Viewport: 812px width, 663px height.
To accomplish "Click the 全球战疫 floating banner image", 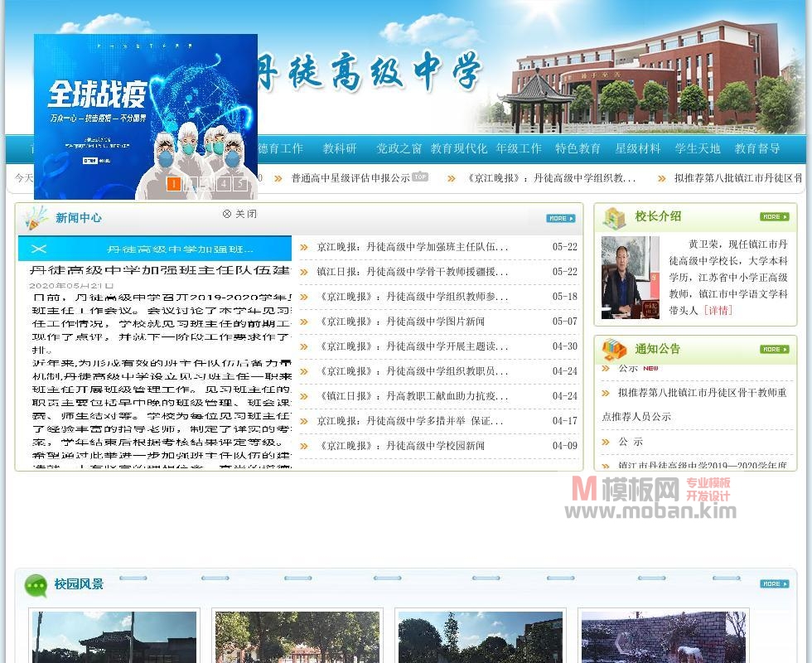I will tap(146, 117).
